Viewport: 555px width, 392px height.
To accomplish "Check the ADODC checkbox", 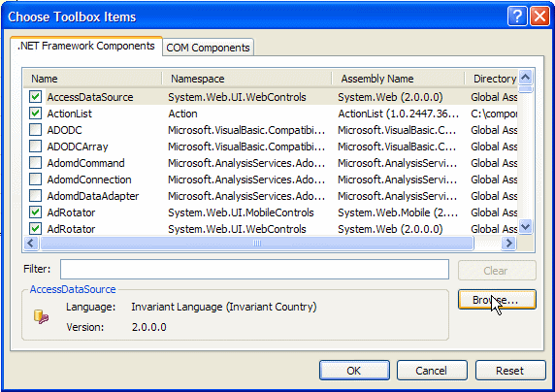I will coord(35,130).
